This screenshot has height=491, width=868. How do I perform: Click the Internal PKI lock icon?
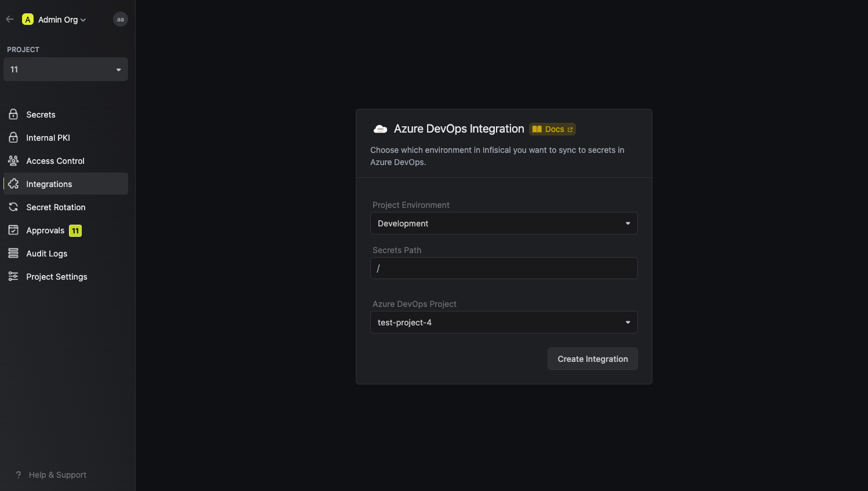pos(13,137)
